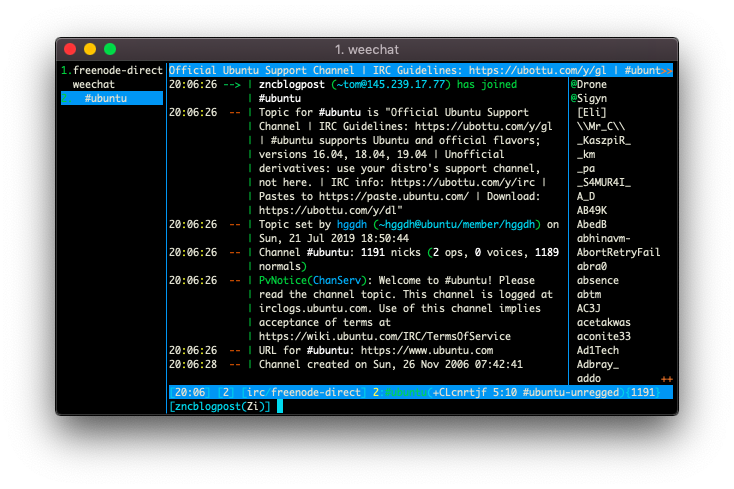Open the ubottu.com/y/gl guidelines link in title bar

(537, 70)
